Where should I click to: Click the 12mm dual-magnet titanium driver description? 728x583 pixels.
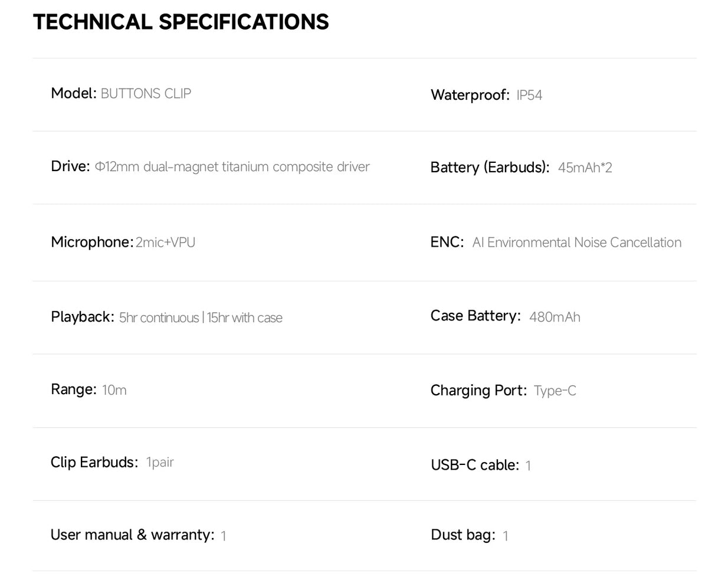click(x=232, y=167)
